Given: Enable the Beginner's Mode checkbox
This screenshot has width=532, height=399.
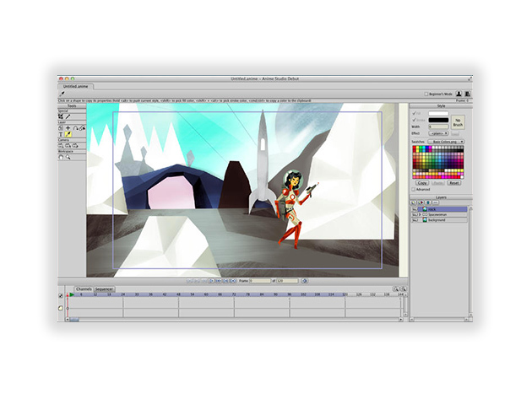Looking at the screenshot, I should pyautogui.click(x=426, y=94).
